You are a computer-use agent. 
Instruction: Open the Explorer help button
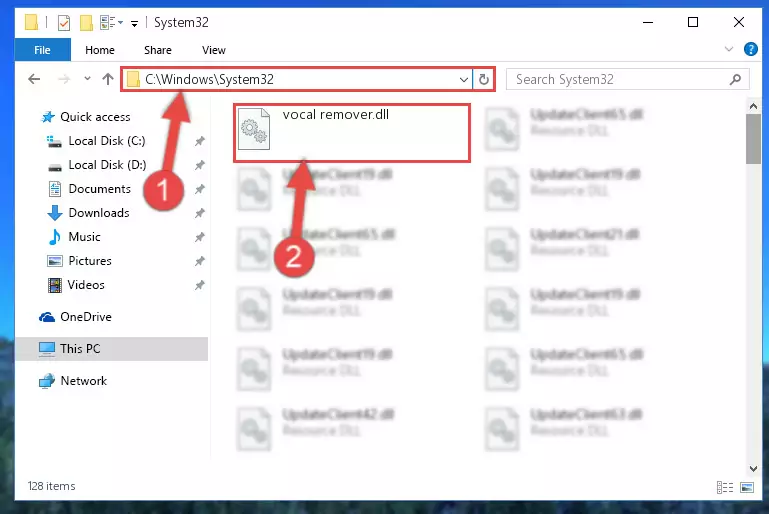[x=750, y=49]
